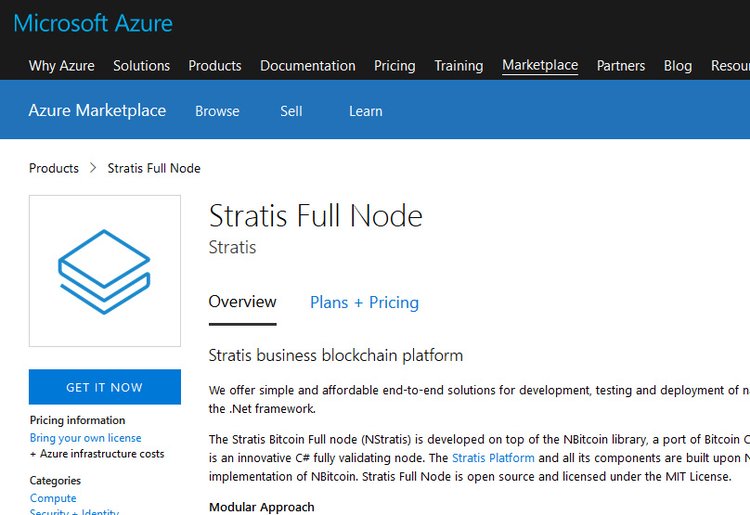This screenshot has height=515, width=750.
Task: Go to Documentation in top nav
Action: pos(308,66)
